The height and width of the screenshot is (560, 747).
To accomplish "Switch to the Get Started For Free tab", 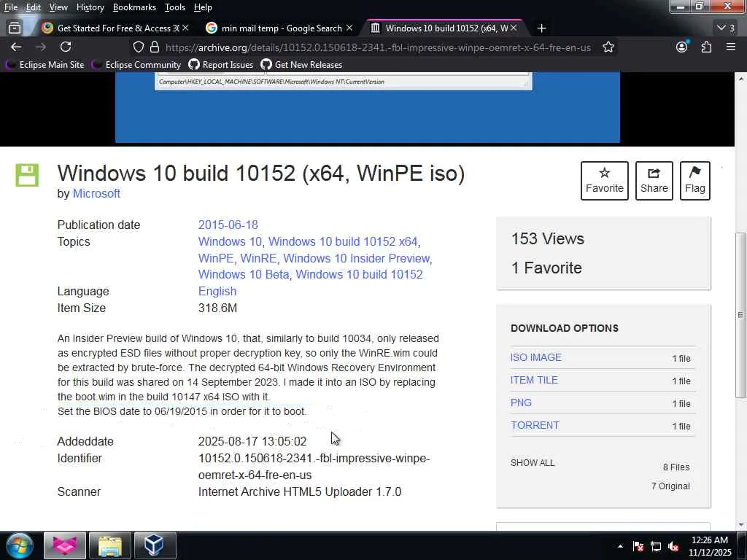I will coord(115,28).
